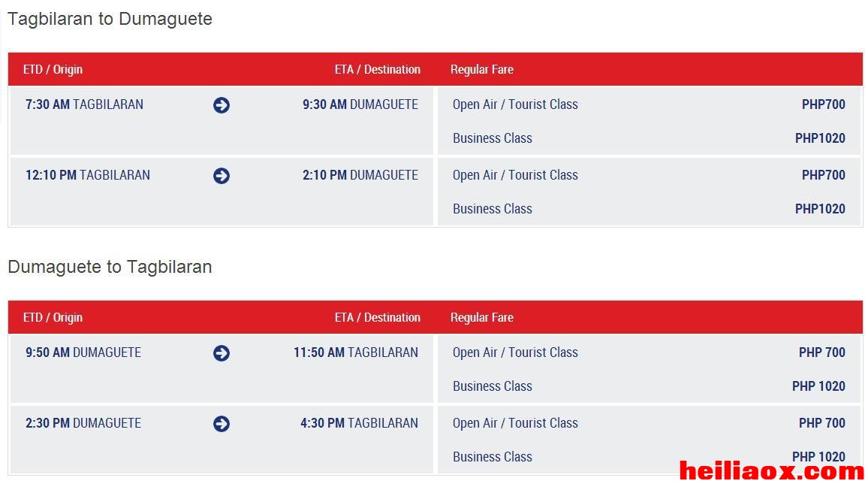
Task: Click the 11:50 AM TAGBILARAN arrival
Action: [355, 352]
